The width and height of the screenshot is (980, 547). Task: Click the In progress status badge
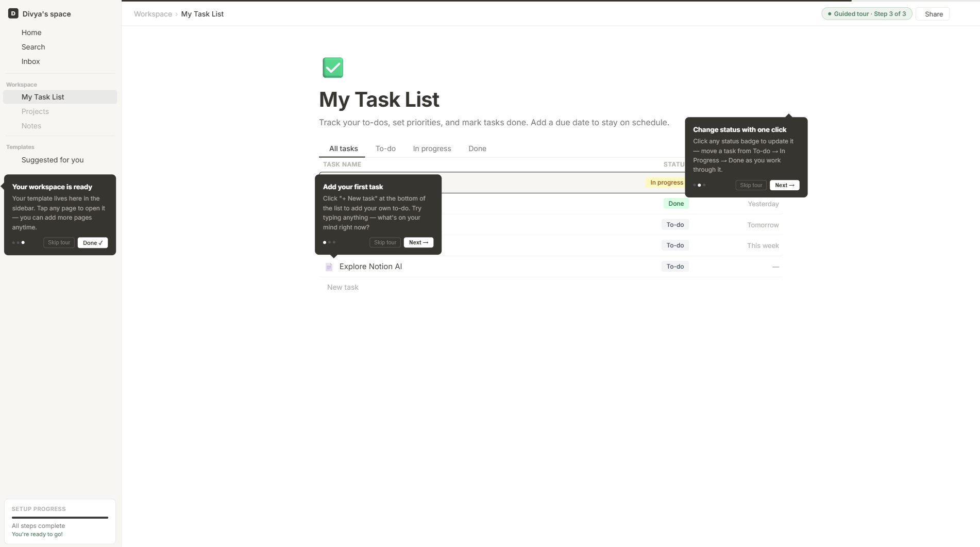coord(666,183)
